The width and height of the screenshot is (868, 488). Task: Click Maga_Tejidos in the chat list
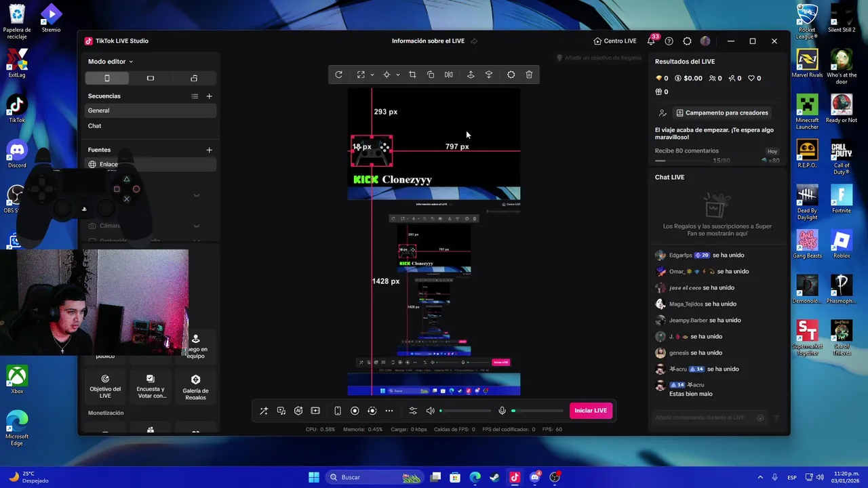(x=686, y=304)
